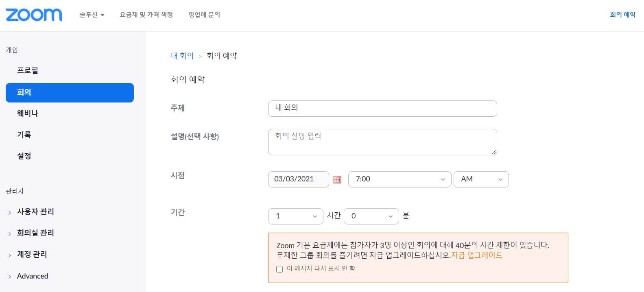Image resolution: width=644 pixels, height=292 pixels.
Task: Click the Zoom logo
Action: pos(33,14)
